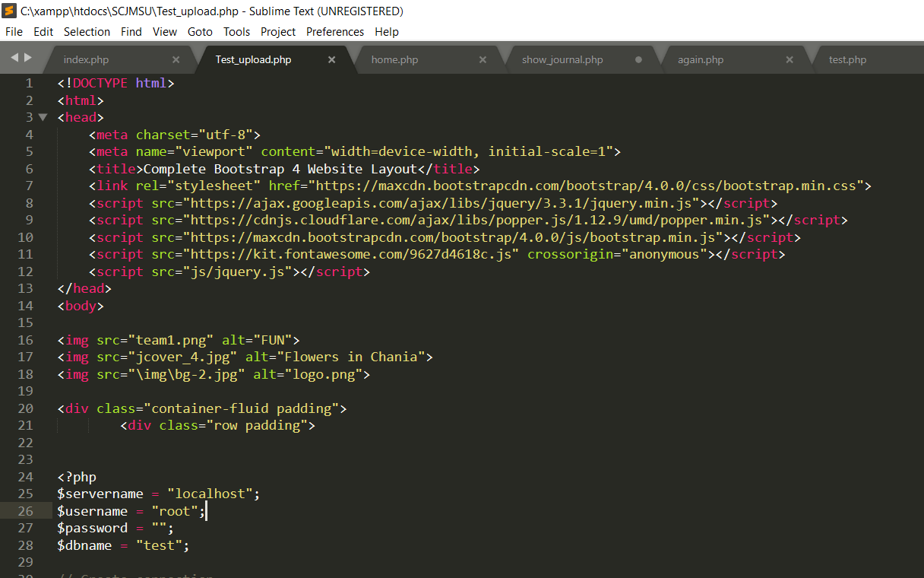Click the "FUN" alt attribute value
This screenshot has height=578, width=924.
click(x=273, y=340)
